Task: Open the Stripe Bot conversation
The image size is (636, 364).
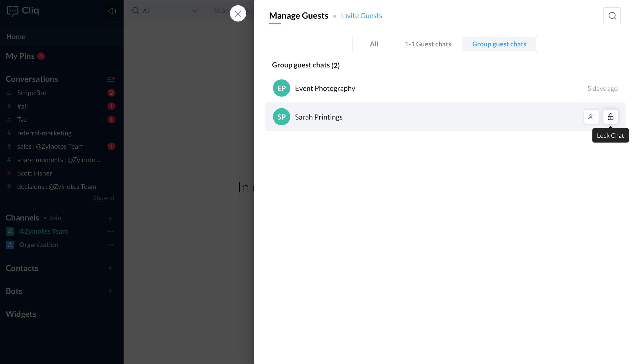Action: click(x=32, y=93)
